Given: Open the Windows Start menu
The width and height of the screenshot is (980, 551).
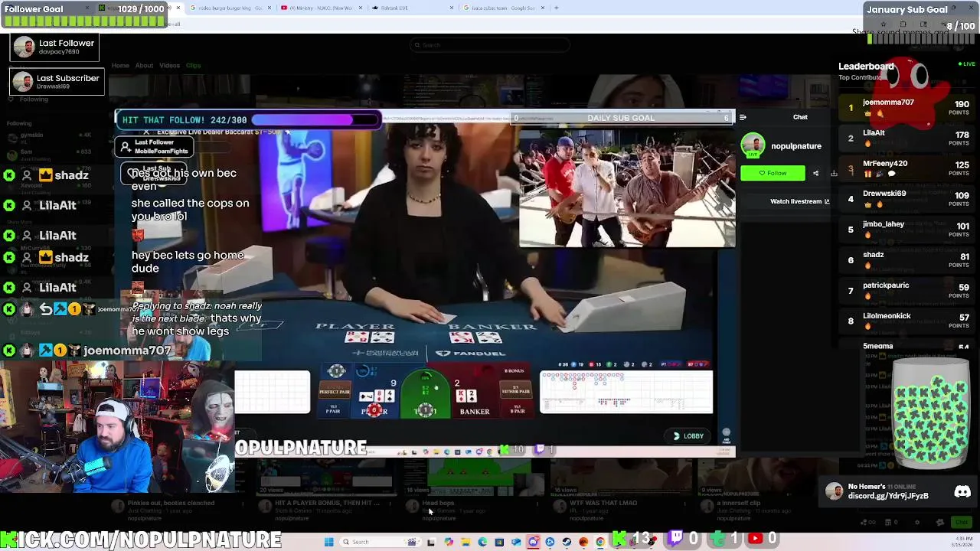Looking at the screenshot, I should [328, 542].
